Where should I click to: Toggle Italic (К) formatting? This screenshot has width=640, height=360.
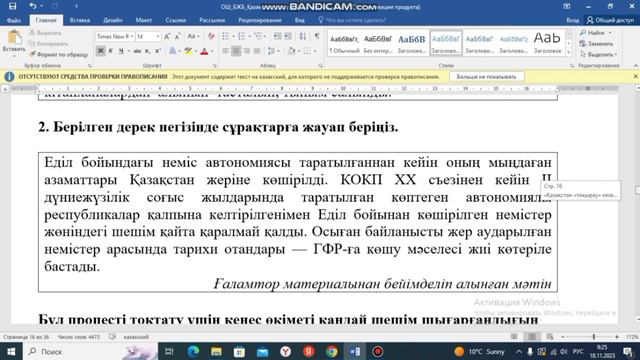pyautogui.click(x=111, y=51)
